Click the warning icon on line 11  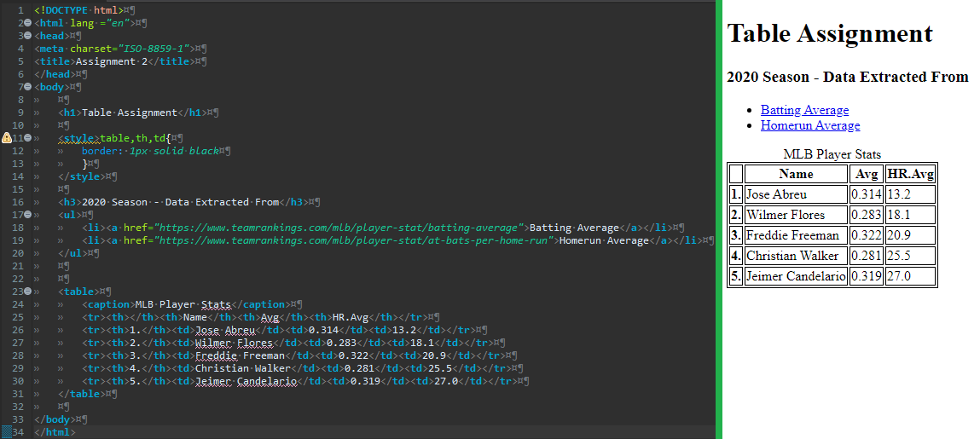coord(7,137)
